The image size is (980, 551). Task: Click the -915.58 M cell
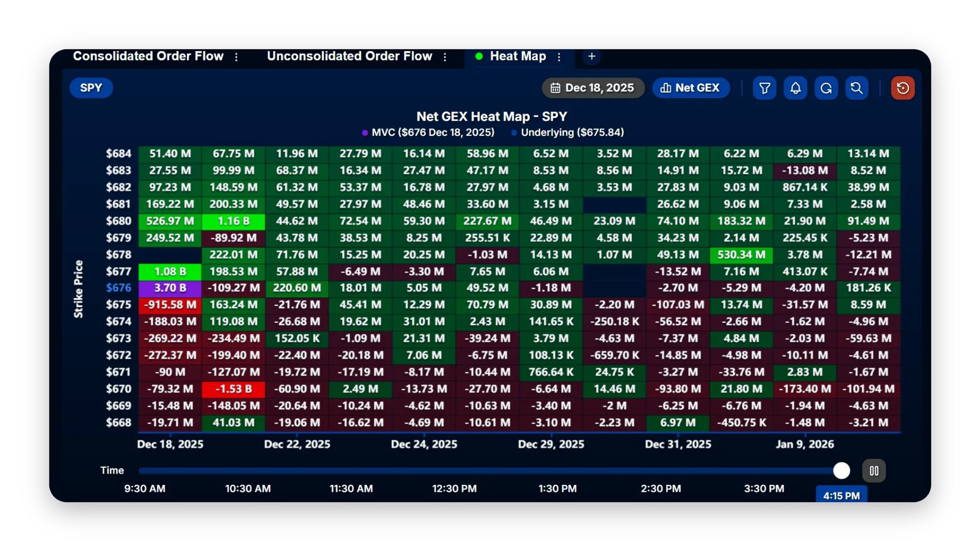[x=170, y=305]
